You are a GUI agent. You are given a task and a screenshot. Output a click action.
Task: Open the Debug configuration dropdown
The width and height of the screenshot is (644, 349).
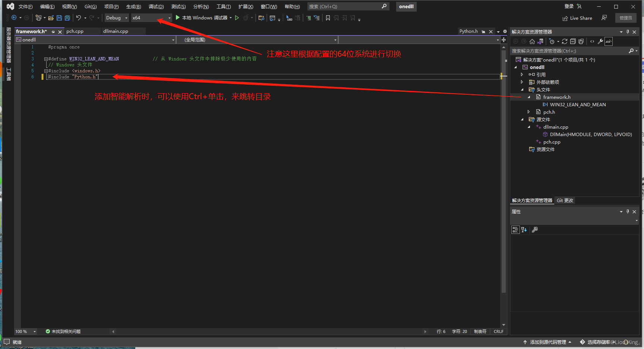pos(126,18)
